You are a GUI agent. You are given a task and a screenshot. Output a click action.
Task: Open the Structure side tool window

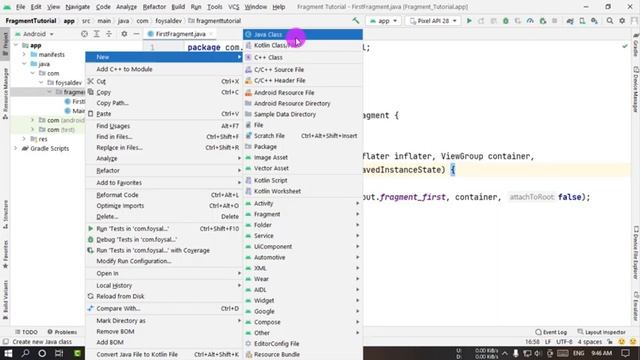point(5,215)
